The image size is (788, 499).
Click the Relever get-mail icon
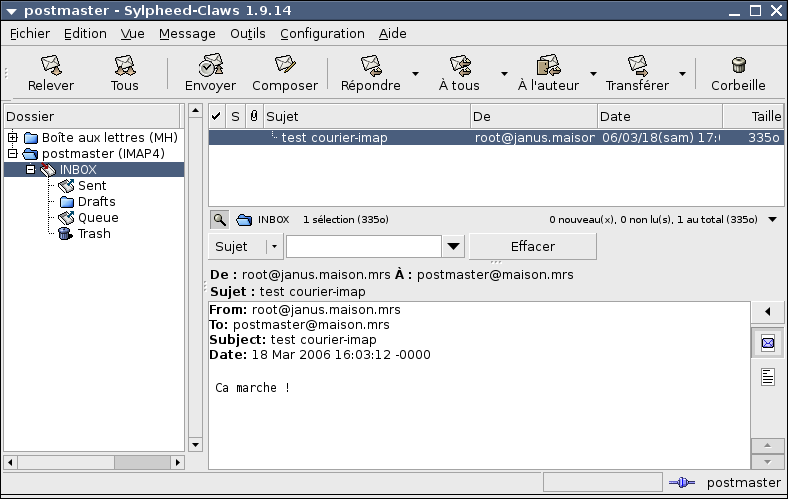(x=51, y=73)
